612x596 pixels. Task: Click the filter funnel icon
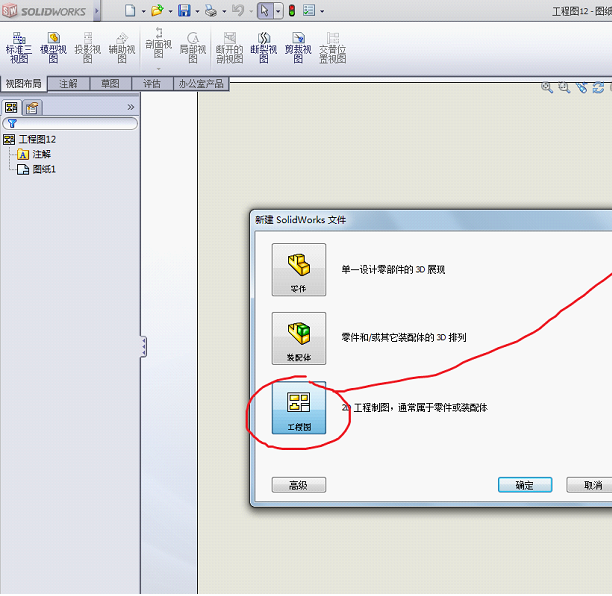point(12,124)
